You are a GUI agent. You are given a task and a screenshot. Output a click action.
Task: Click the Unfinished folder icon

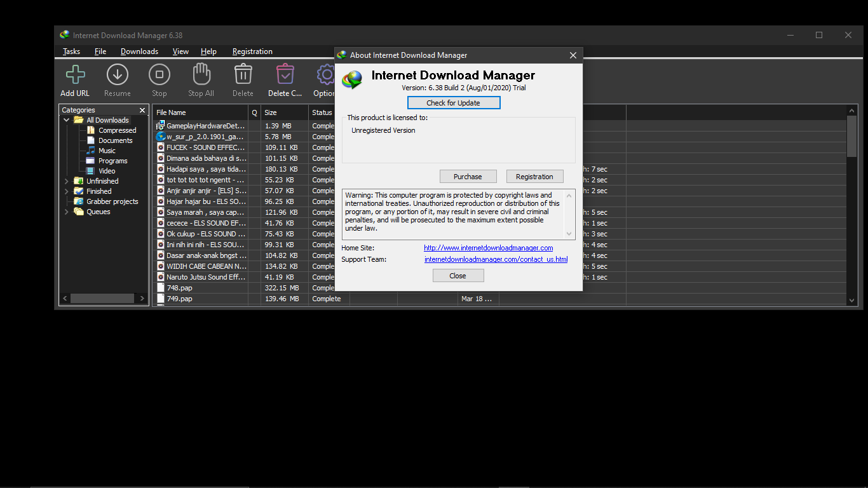point(79,181)
